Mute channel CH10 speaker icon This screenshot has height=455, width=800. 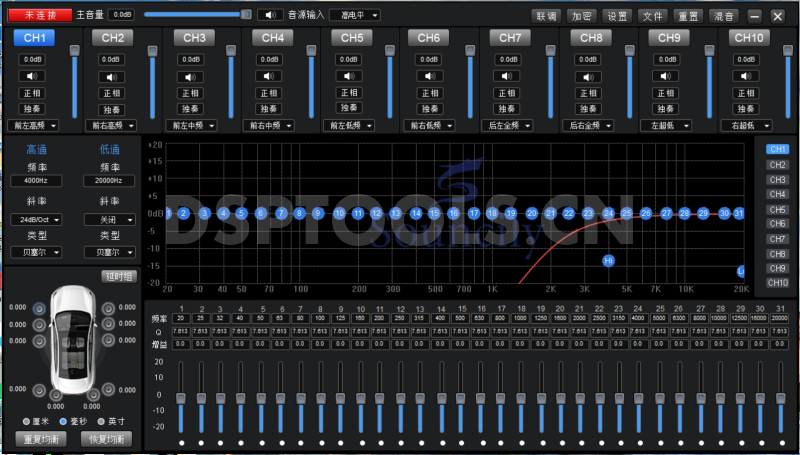coord(745,76)
